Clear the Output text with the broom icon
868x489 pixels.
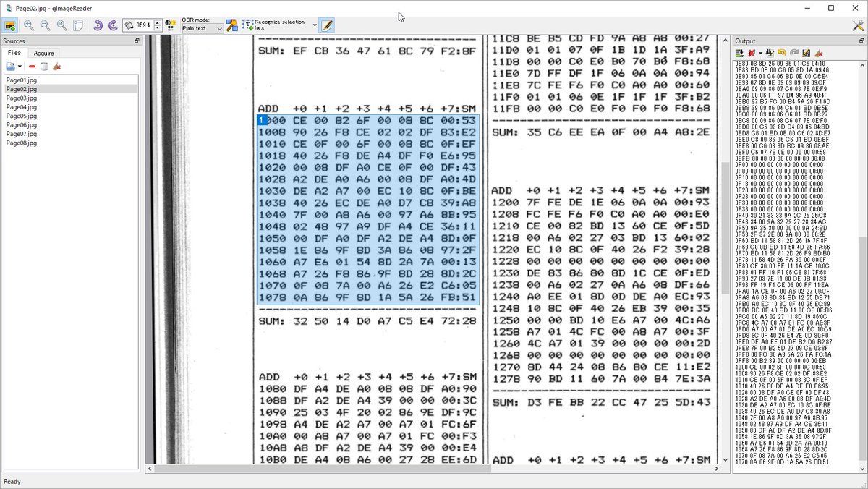pyautogui.click(x=818, y=53)
